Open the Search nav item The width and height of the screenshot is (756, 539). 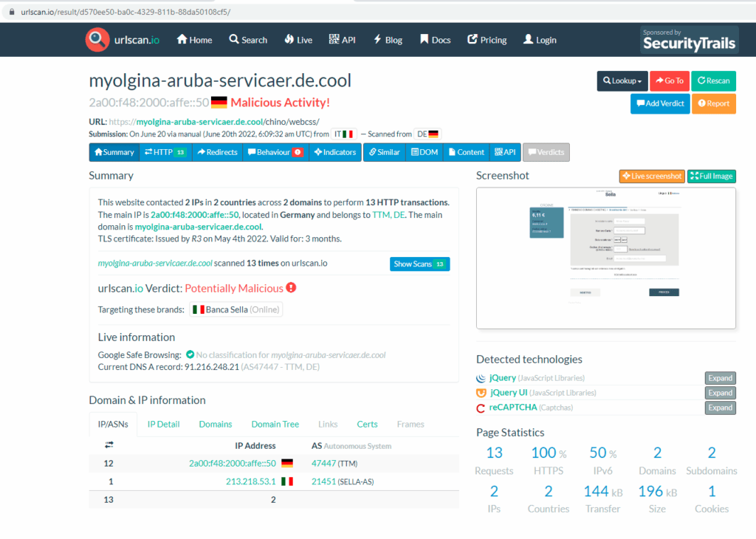click(248, 40)
